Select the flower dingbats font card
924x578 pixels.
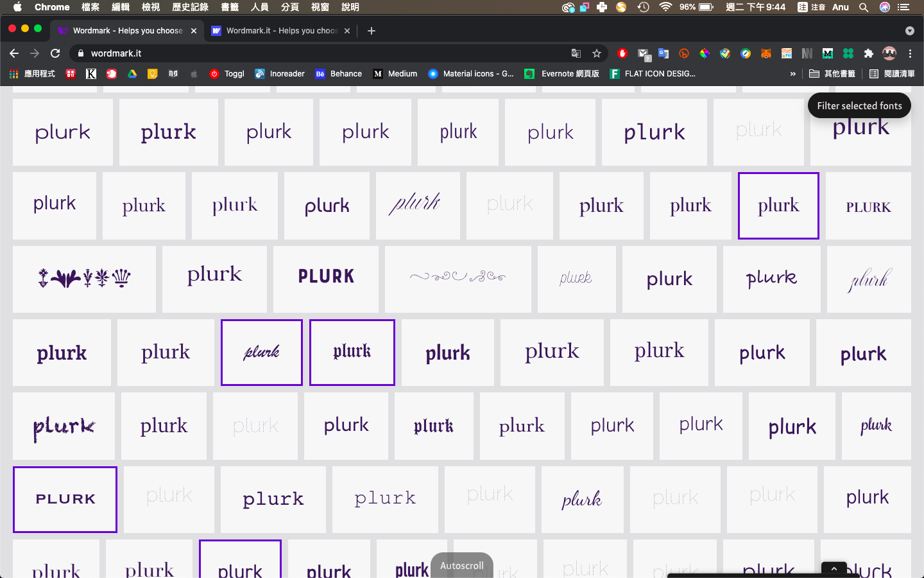(84, 279)
